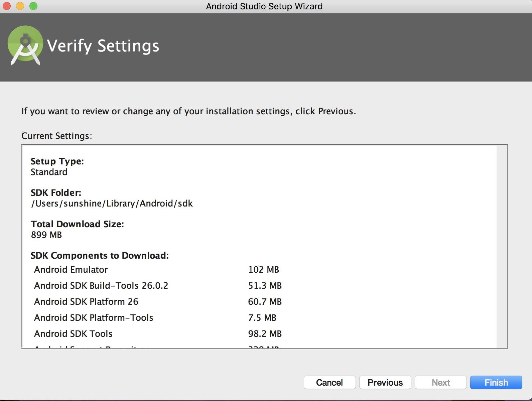Click the 899 MB total download size
The height and width of the screenshot is (401, 532).
coord(46,235)
